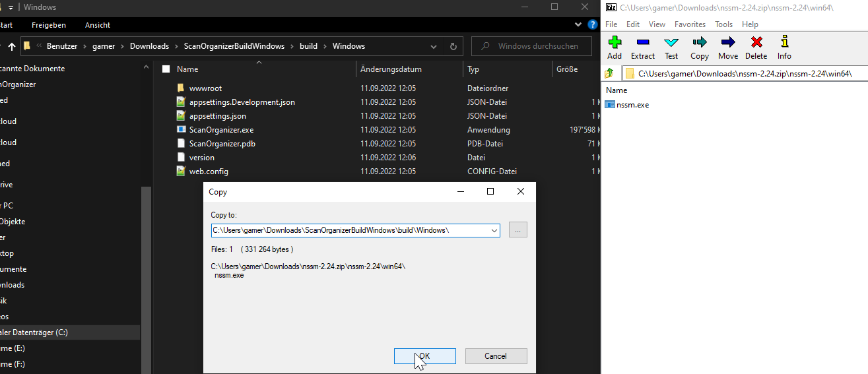868x374 pixels.
Task: Click the CONFIG-Datei type cell
Action: coord(492,171)
